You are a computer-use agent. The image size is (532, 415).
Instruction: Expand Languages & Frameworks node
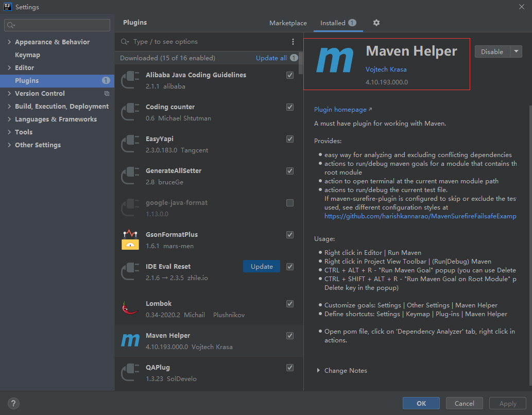click(9, 119)
